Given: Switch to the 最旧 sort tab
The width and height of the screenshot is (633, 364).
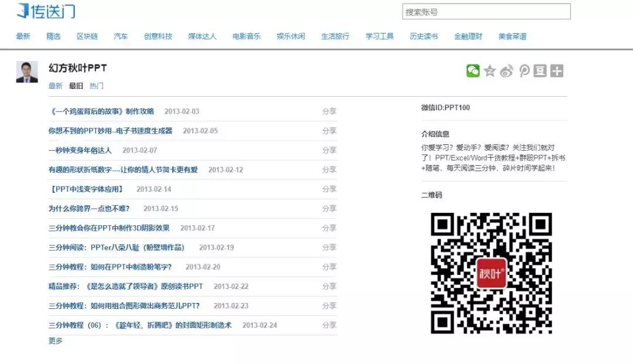Looking at the screenshot, I should 75,86.
